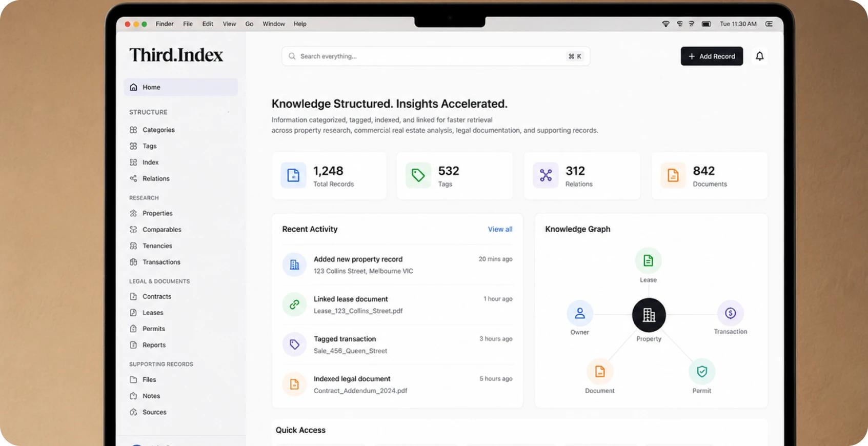Click the magnifier icon in search field
Viewport: 868px width, 446px height.
click(x=292, y=56)
